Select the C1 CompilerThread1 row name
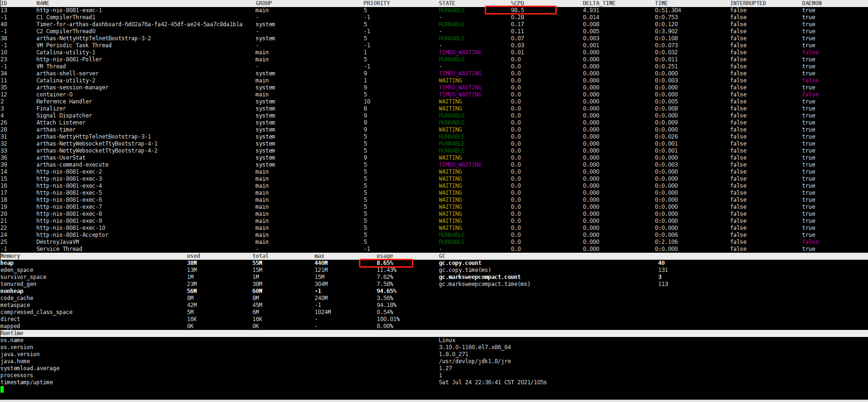The height and width of the screenshot is (402, 868). click(x=66, y=17)
